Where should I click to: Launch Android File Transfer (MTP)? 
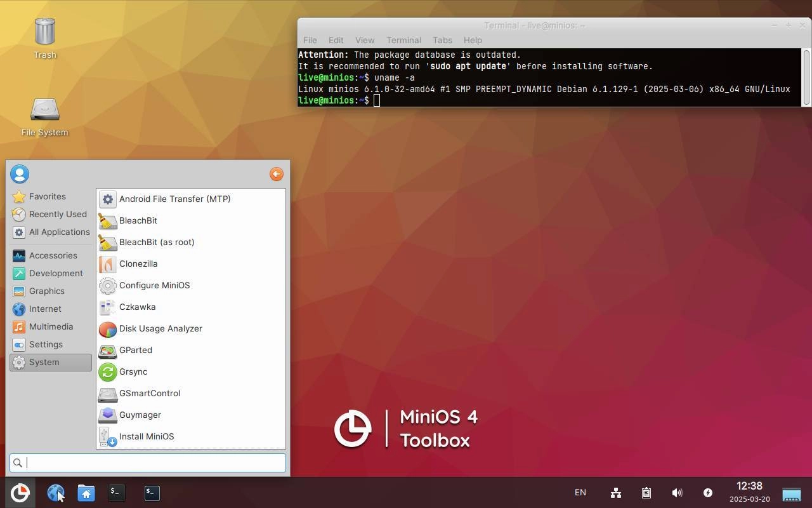191,199
